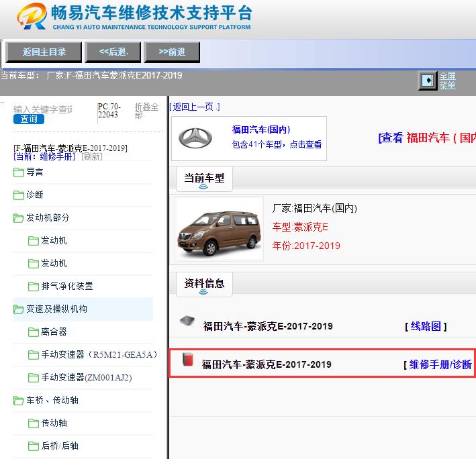
Task: Open the 排气净化装置 folder icon
Action: [x=34, y=287]
